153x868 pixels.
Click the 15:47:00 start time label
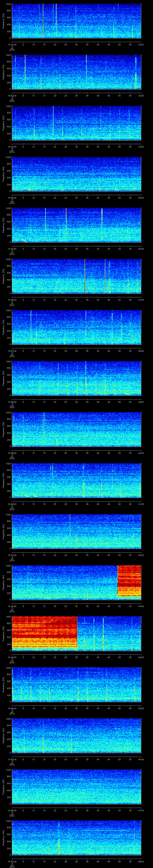[12, 861]
